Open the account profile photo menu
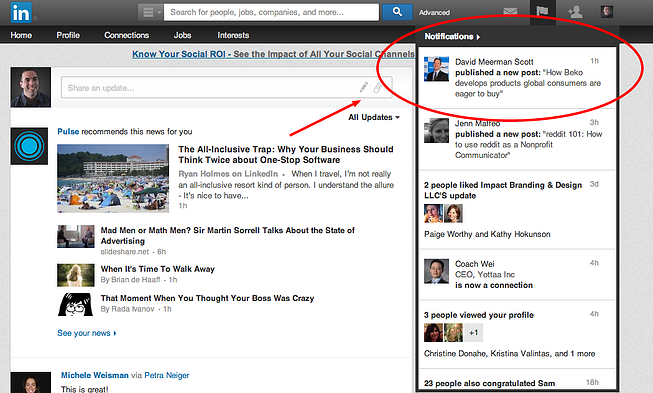 pos(607,12)
